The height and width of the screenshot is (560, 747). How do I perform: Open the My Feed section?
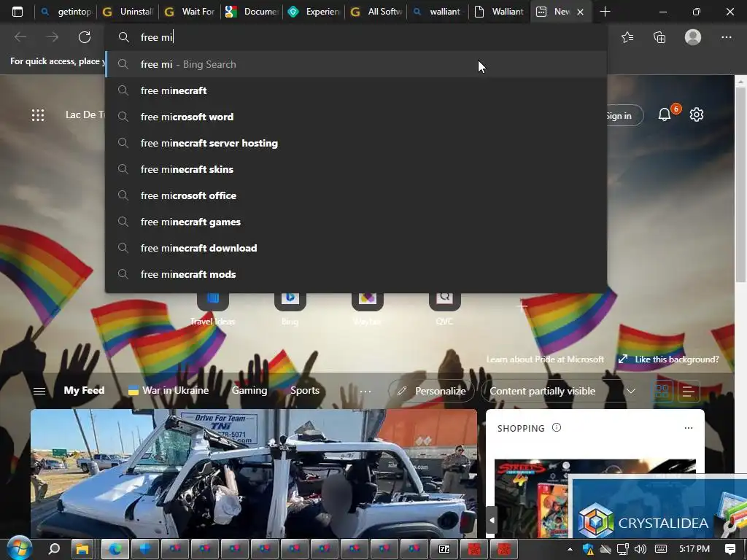tap(84, 391)
